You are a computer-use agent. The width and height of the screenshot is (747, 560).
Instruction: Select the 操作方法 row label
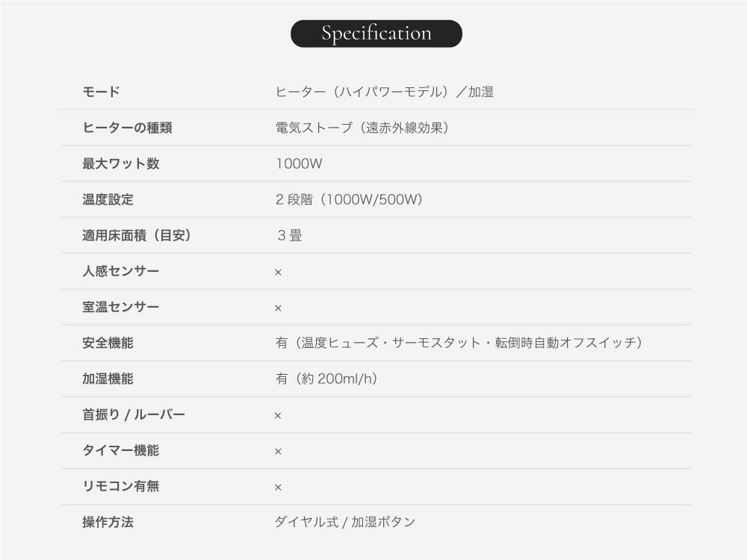click(x=108, y=522)
